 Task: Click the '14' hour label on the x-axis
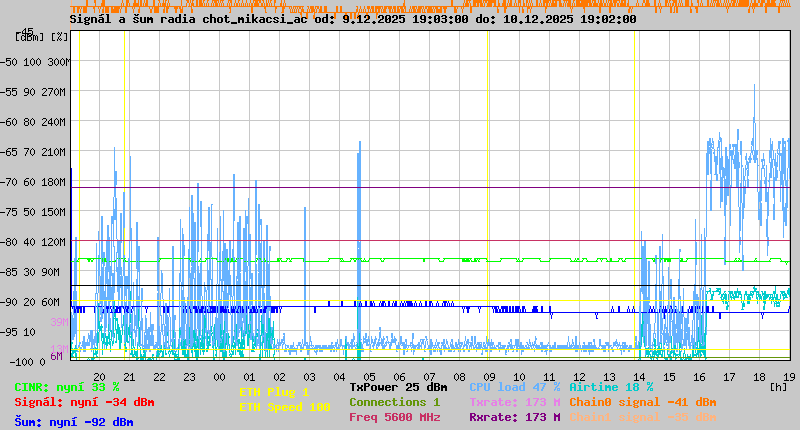click(x=639, y=377)
